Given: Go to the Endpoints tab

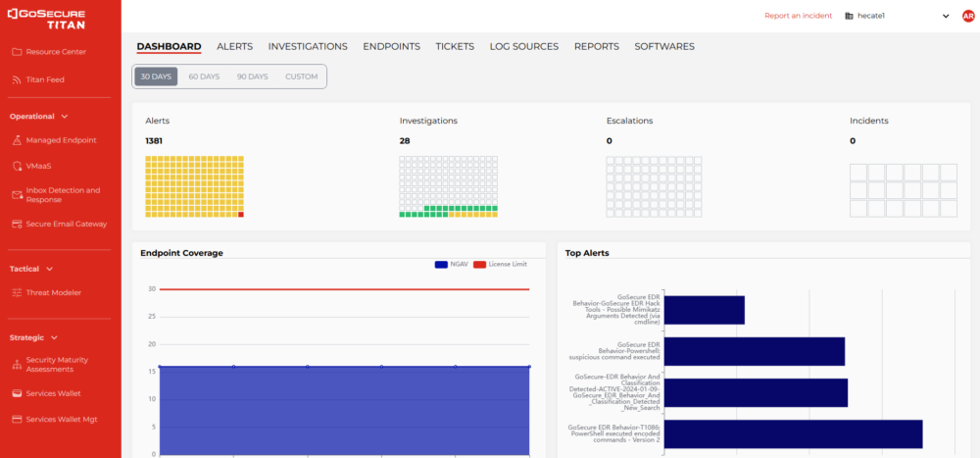Looking at the screenshot, I should [x=392, y=46].
